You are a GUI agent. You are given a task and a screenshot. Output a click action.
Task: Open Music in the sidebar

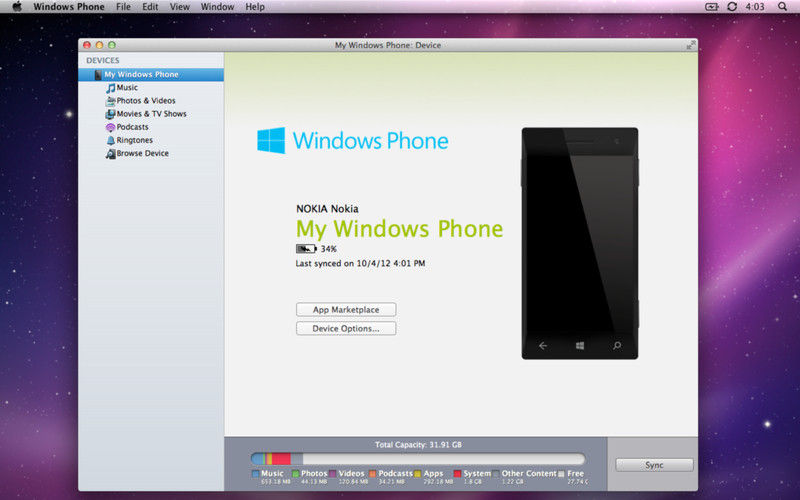tap(127, 88)
